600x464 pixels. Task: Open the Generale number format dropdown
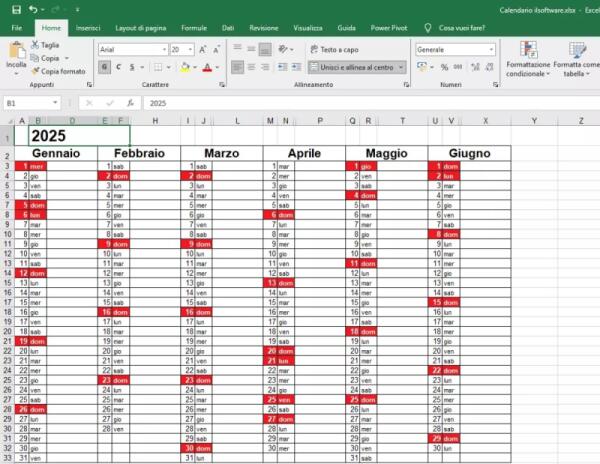(x=455, y=49)
